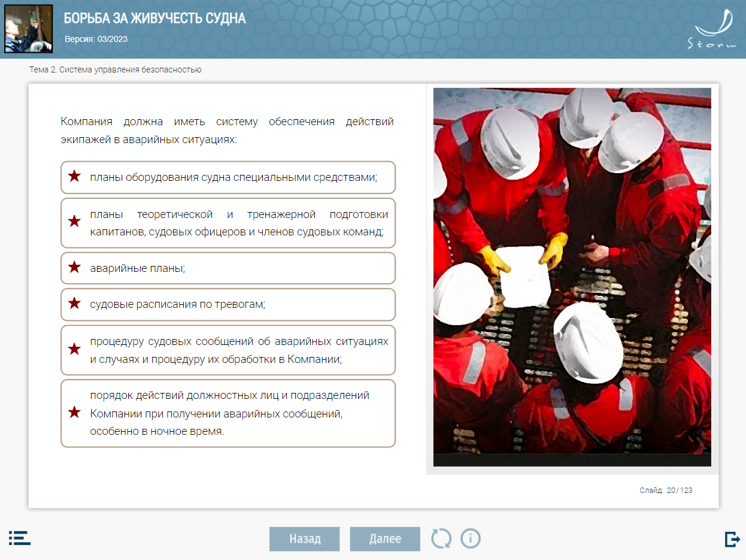Click the course thumbnail image in header
This screenshot has width=746, height=560.
click(29, 29)
